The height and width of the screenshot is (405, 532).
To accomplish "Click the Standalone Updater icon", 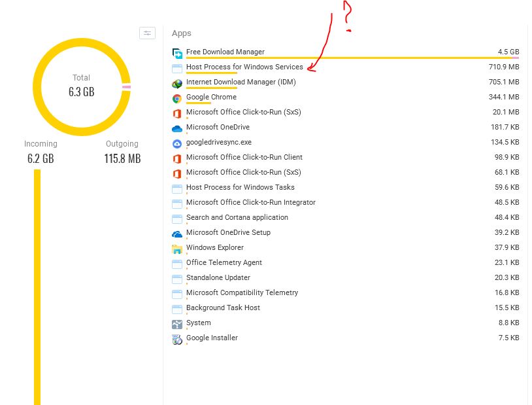I will pos(177,279).
